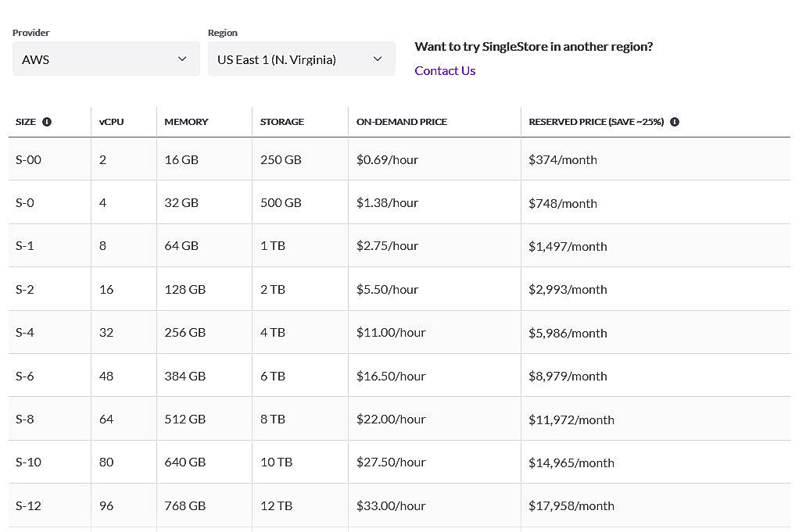This screenshot has width=806, height=532.
Task: Click the SIZE column header
Action: [x=27, y=122]
